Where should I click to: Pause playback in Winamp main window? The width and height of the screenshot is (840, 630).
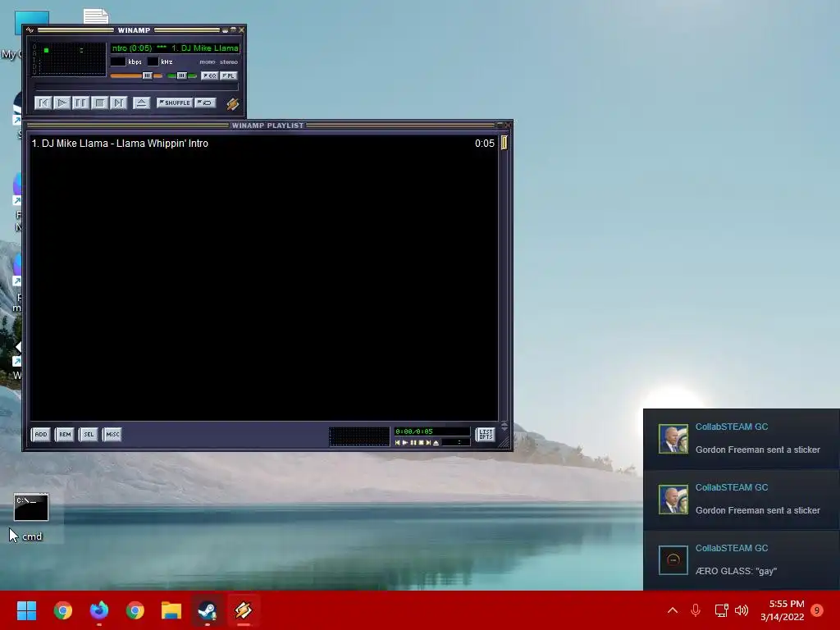(x=80, y=103)
